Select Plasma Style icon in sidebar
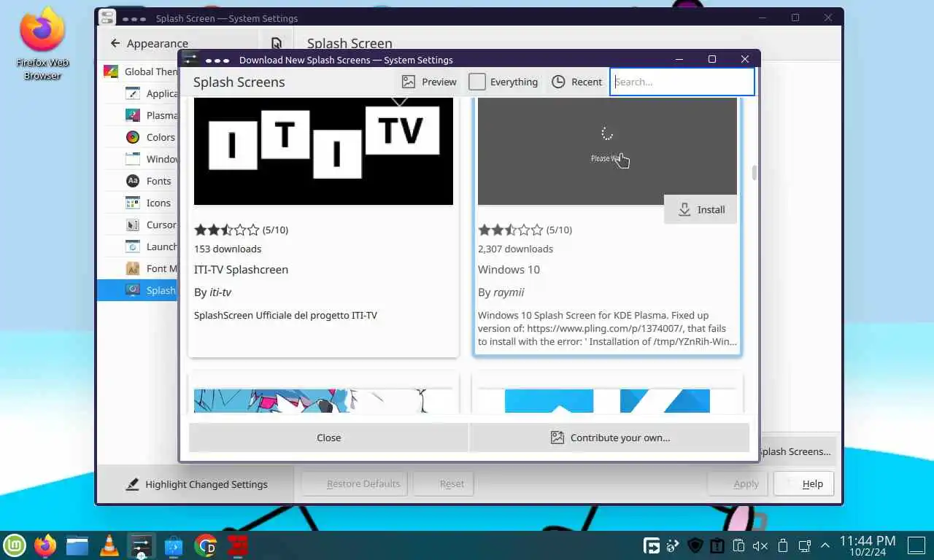 132,115
